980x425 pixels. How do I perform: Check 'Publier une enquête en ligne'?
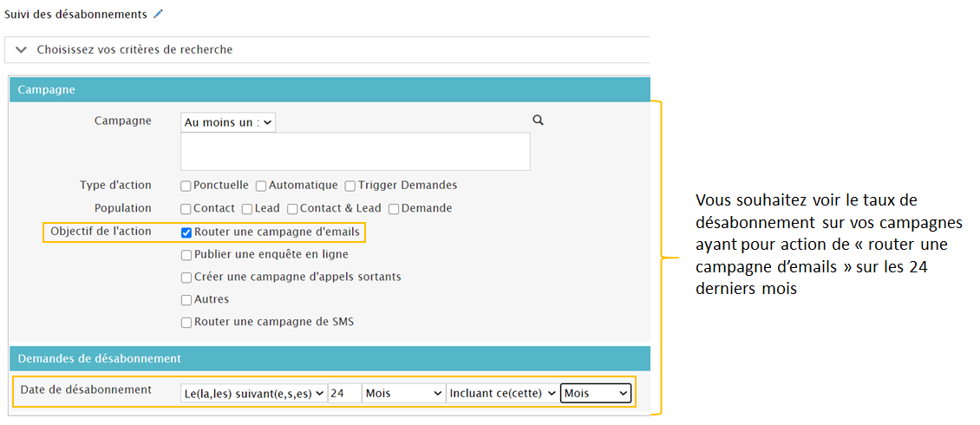pos(186,255)
